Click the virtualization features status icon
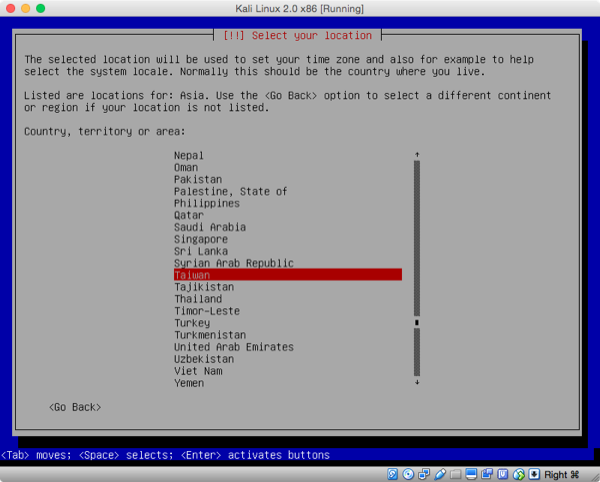 pyautogui.click(x=502, y=474)
